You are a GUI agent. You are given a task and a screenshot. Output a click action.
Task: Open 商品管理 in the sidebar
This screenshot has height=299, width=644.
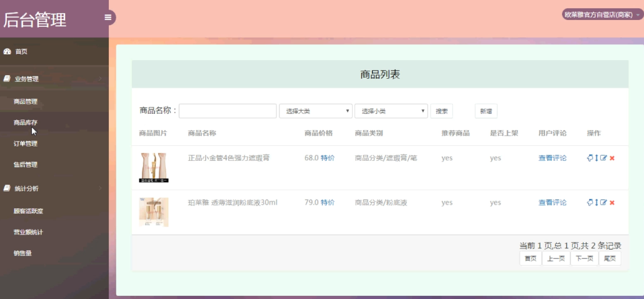[x=26, y=101]
